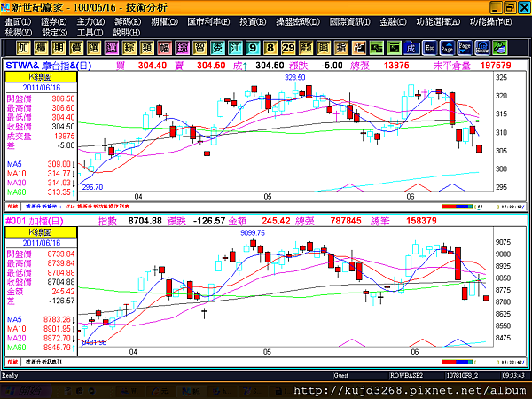Open the 開始 Start button on the taskbar
The height and width of the screenshot is (399, 532).
[x=26, y=391]
